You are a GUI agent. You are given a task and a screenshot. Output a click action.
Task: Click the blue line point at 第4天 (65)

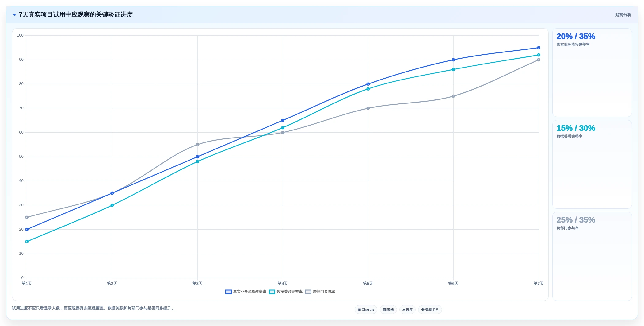[283, 121]
